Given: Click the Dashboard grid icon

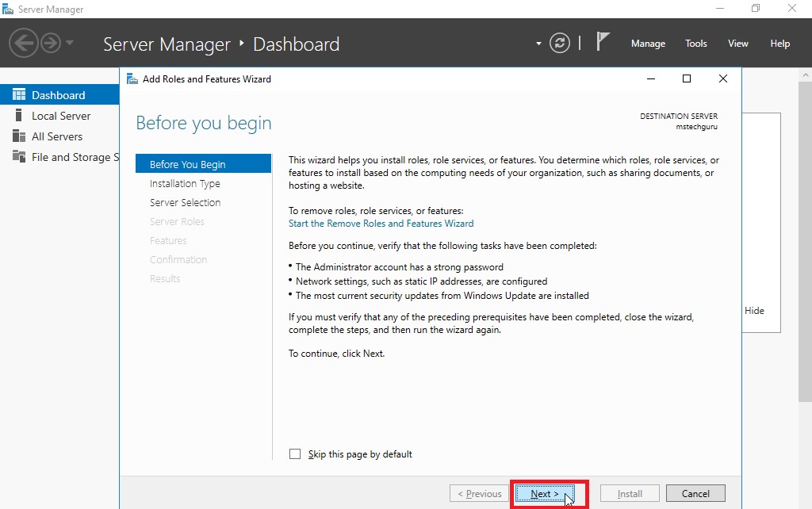Looking at the screenshot, I should (19, 94).
